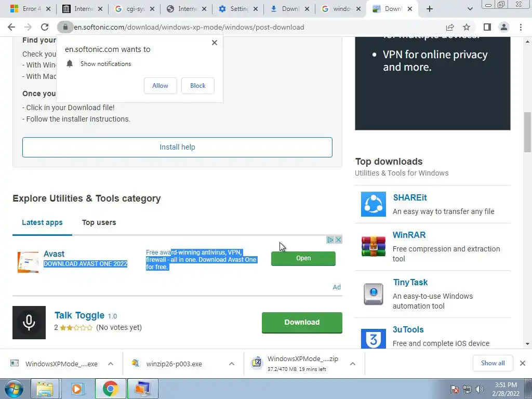Dismiss the notification permission popup
The height and width of the screenshot is (399, 532).
click(215, 43)
